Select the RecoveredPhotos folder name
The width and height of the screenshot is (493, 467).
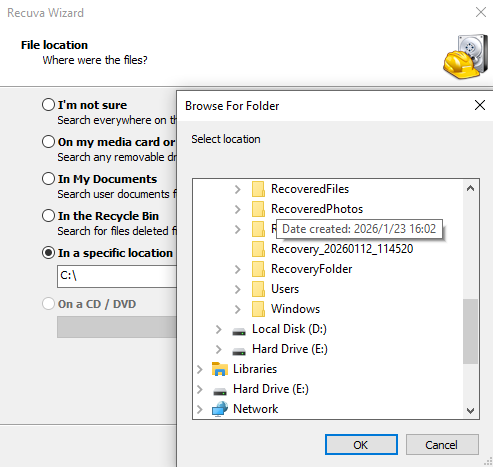(317, 209)
